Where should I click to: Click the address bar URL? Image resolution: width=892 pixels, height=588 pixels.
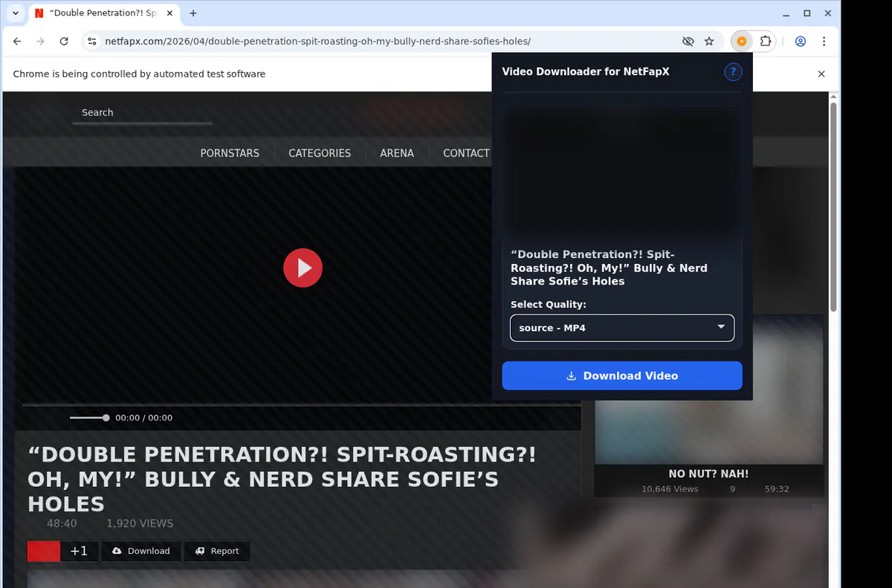tap(317, 42)
